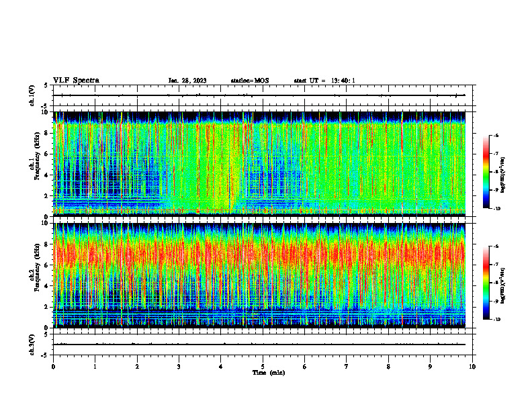Click the "-9" label on ch.2 colorbar
Screen dimensions: 532x411
point(496,301)
